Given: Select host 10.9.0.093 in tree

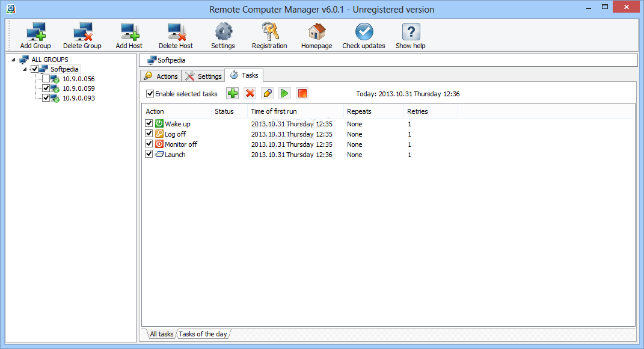Looking at the screenshot, I should point(78,98).
